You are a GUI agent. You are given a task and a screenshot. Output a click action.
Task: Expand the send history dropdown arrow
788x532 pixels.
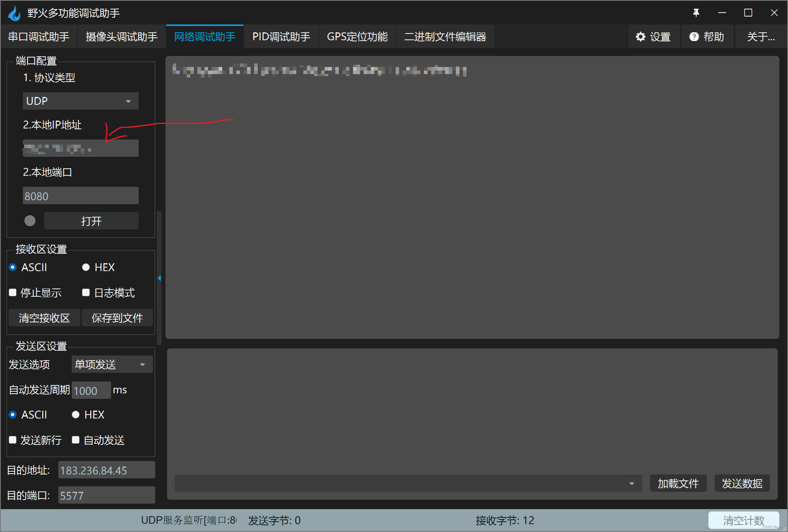pyautogui.click(x=632, y=484)
